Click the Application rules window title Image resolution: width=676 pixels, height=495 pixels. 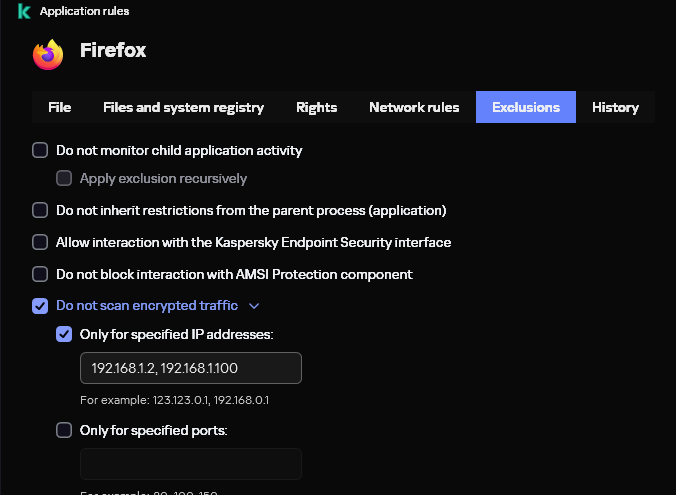(84, 11)
